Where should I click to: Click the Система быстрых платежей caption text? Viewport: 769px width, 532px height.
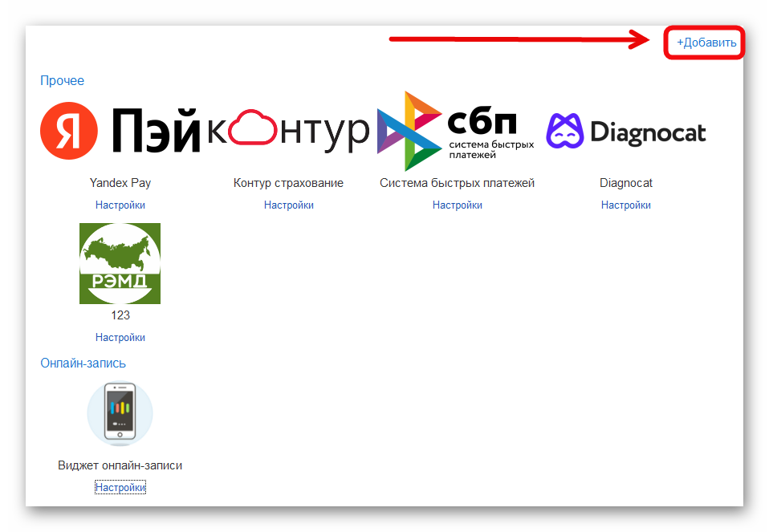click(x=457, y=183)
